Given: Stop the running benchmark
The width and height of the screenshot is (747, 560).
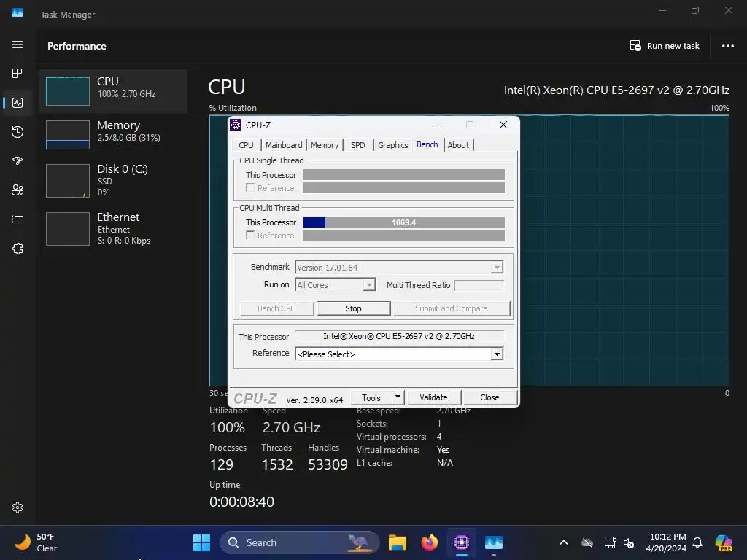Looking at the screenshot, I should click(353, 308).
